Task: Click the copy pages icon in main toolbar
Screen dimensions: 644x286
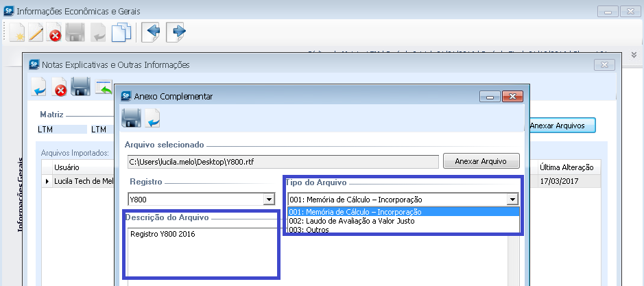Action: click(x=121, y=32)
